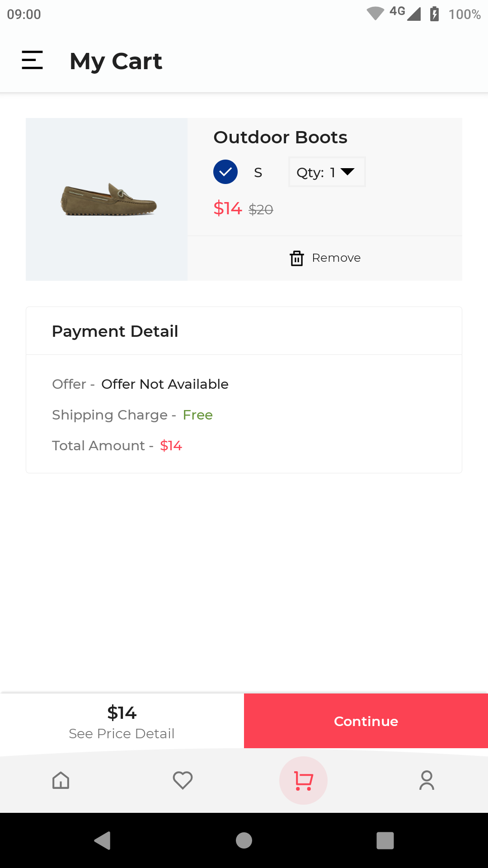Select the shopping cart tab icon
This screenshot has height=868, width=488.
point(304,780)
